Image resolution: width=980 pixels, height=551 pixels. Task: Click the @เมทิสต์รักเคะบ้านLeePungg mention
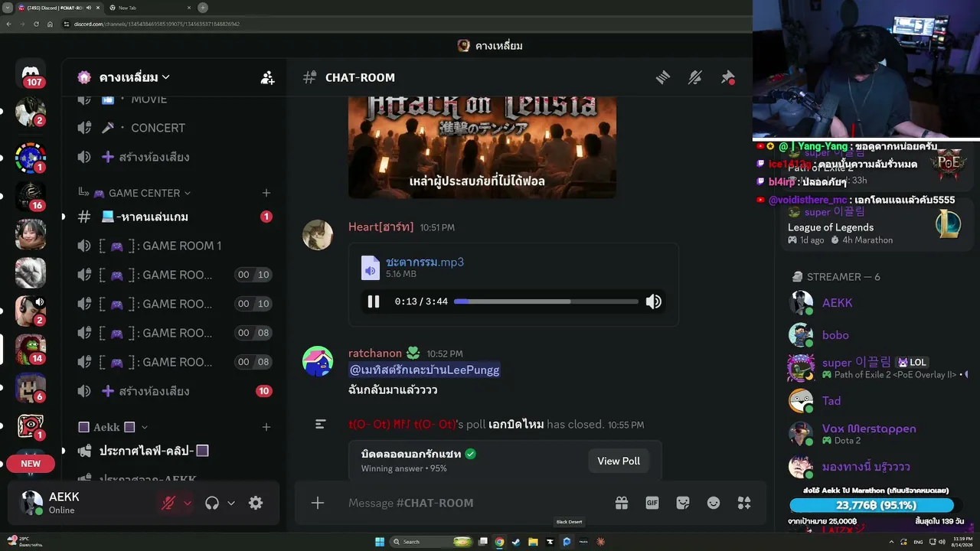424,370
